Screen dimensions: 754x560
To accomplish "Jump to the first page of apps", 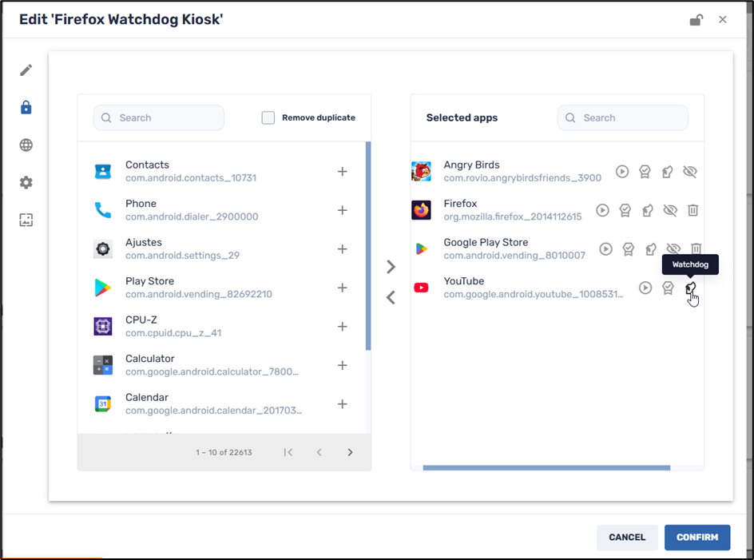I will [288, 452].
